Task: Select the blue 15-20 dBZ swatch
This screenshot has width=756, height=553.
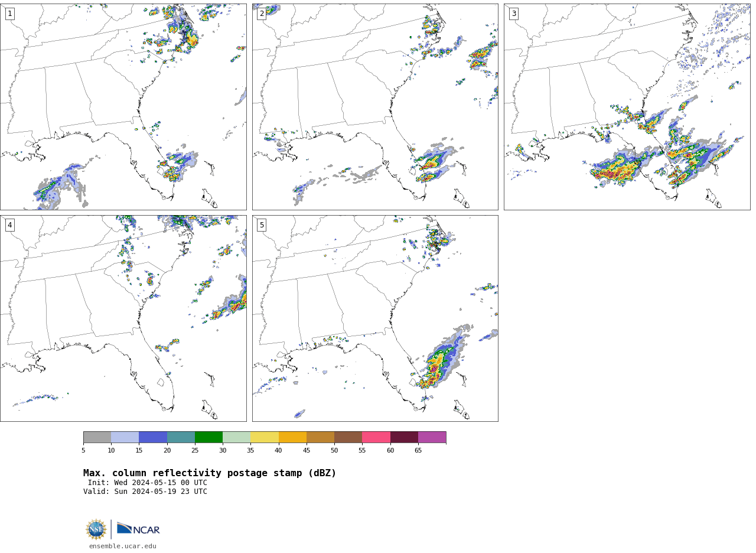Action: (x=153, y=437)
